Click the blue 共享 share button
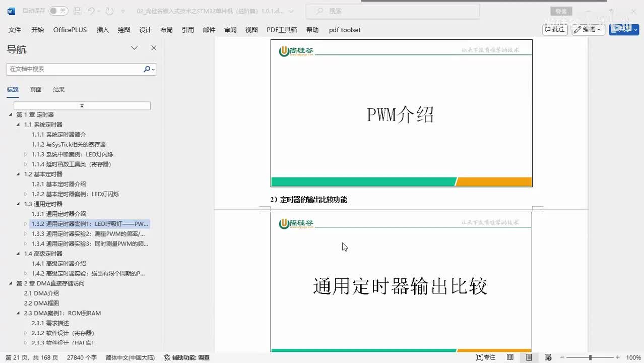 [x=624, y=29]
